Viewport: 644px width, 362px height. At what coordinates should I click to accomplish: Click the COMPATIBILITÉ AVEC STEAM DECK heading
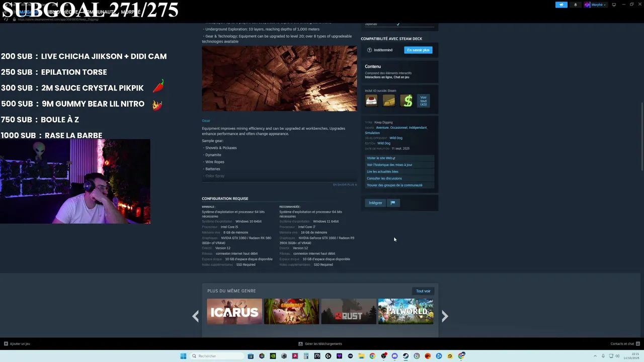coord(391,39)
